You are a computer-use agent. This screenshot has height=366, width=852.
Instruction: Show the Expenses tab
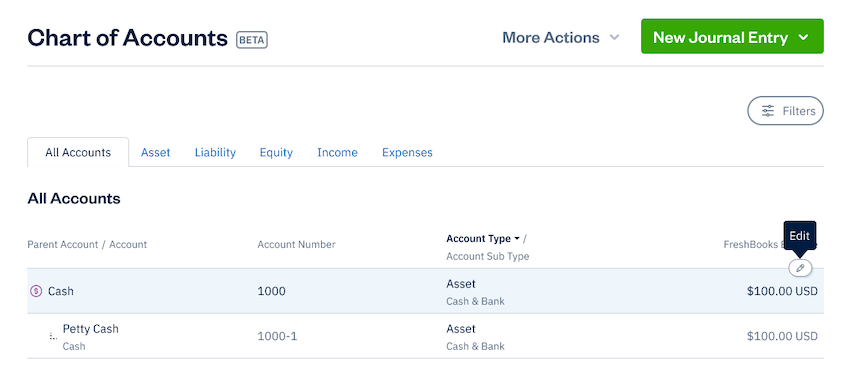(407, 153)
